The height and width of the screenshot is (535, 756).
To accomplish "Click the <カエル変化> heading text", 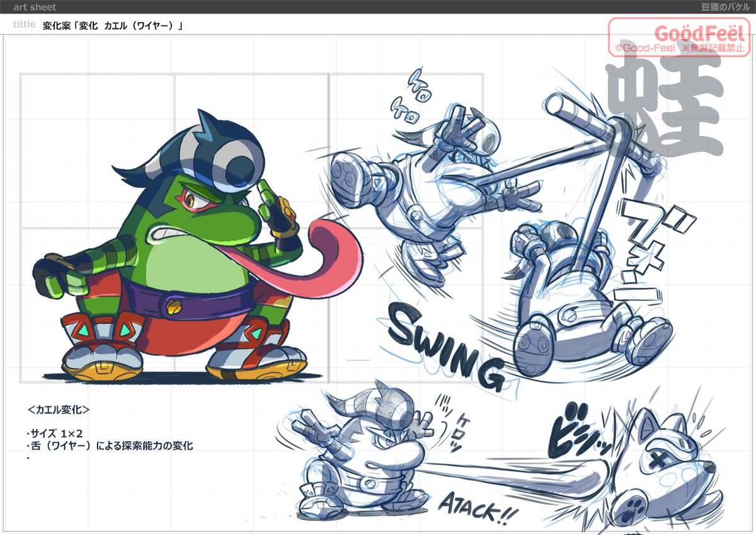I will click(59, 409).
